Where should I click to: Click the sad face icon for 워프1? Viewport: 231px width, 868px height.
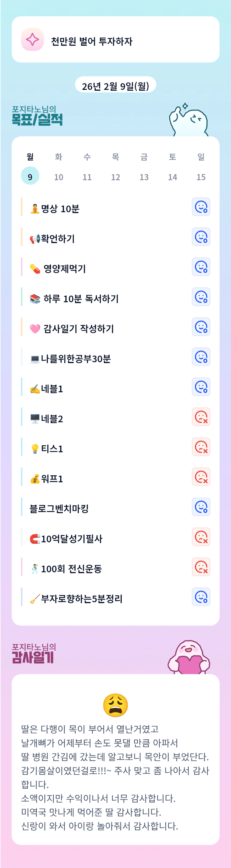(201, 477)
